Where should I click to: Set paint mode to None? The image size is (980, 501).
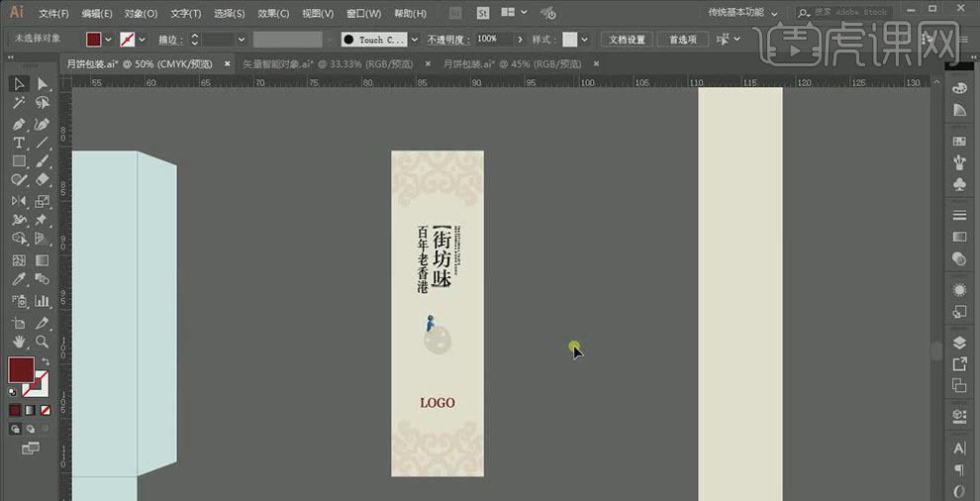[x=44, y=410]
